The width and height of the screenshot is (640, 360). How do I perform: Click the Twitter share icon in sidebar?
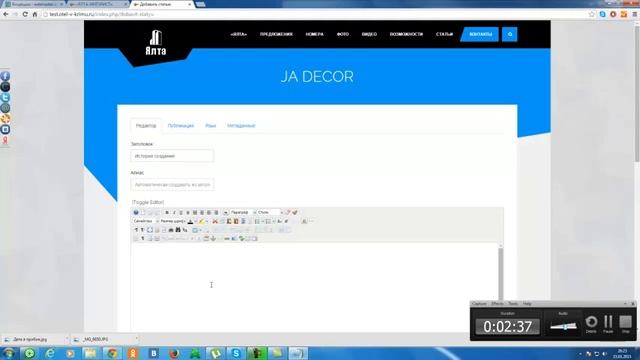[5, 98]
